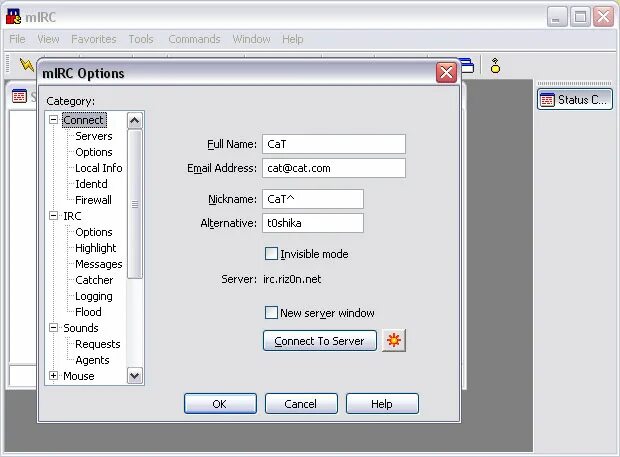This screenshot has width=620, height=457.
Task: Click the Nickname input field
Action: [x=313, y=199]
